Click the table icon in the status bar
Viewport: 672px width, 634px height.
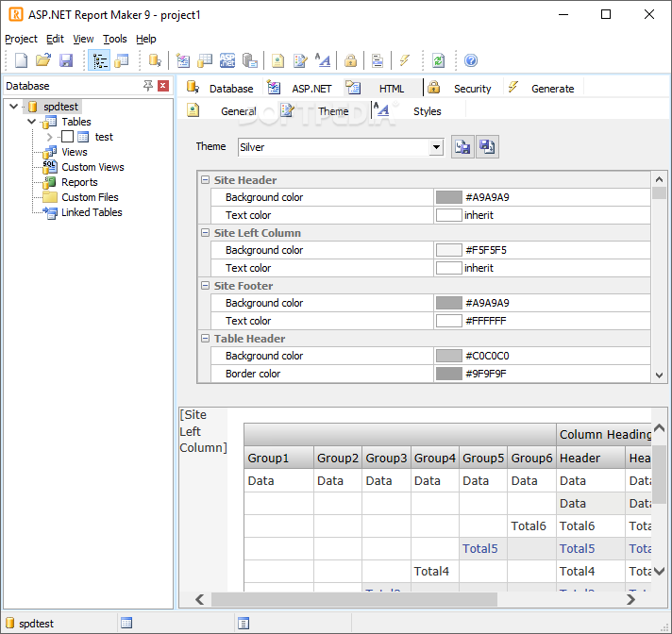point(126,623)
